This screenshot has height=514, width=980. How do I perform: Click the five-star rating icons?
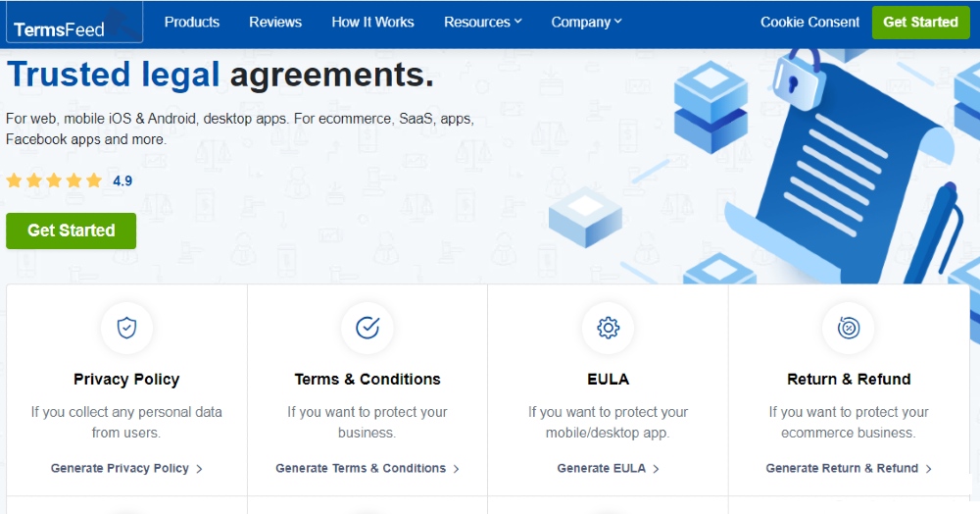tap(54, 180)
